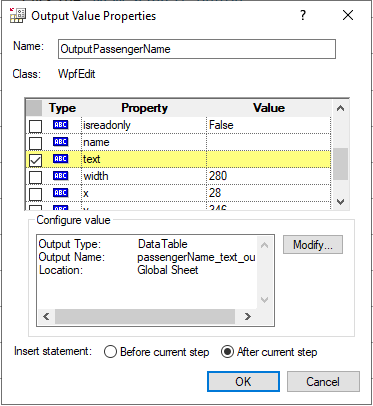The image size is (373, 406).
Task: Click the ABC icon next to width
Action: point(60,176)
